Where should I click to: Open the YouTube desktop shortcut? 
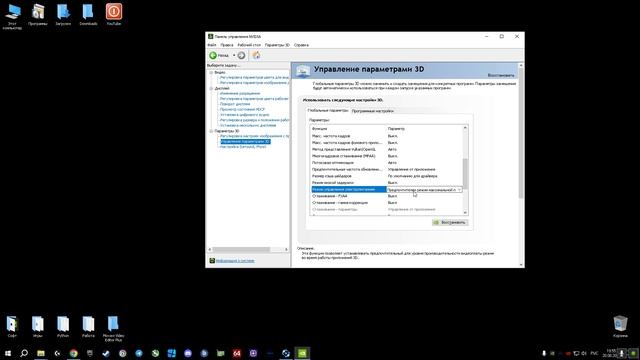[x=113, y=15]
